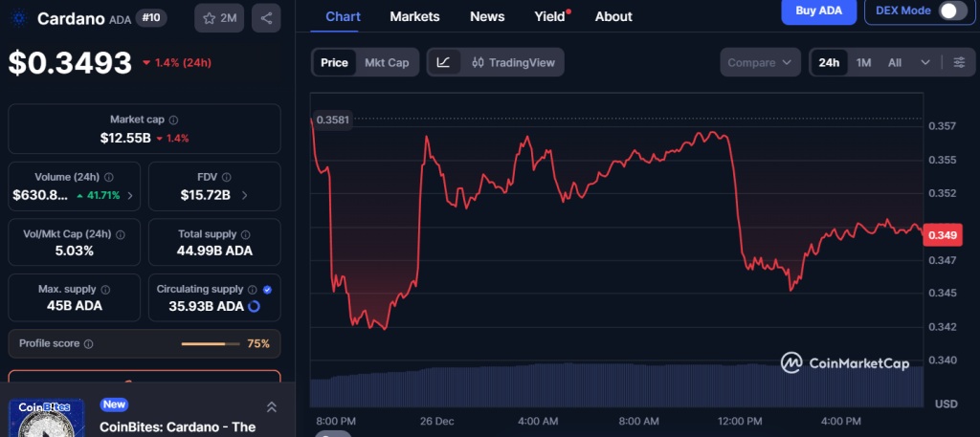This screenshot has width=980, height=437.
Task: Expand FDV details arrow
Action: click(x=244, y=195)
